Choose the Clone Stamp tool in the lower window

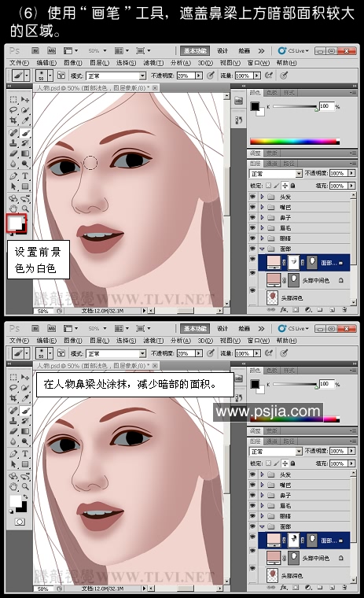point(13,421)
